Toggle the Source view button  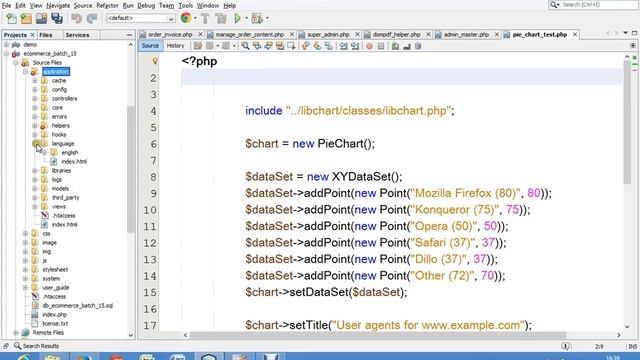(x=150, y=46)
